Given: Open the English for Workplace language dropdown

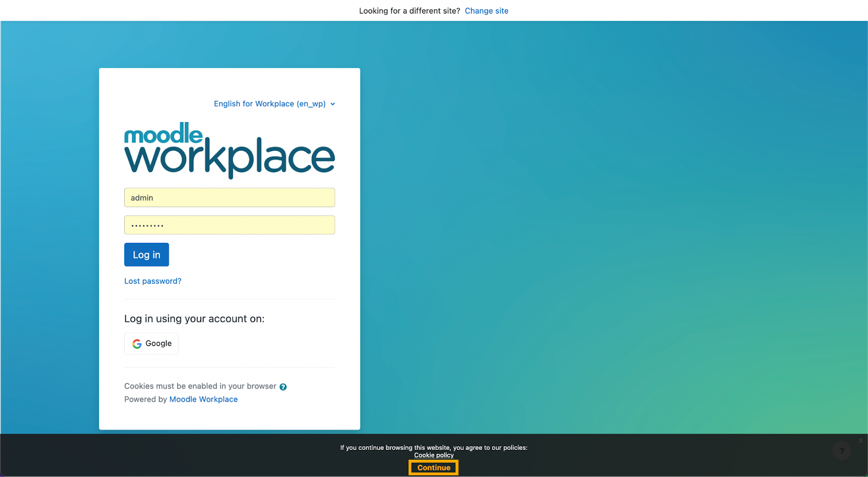Looking at the screenshot, I should [x=275, y=104].
